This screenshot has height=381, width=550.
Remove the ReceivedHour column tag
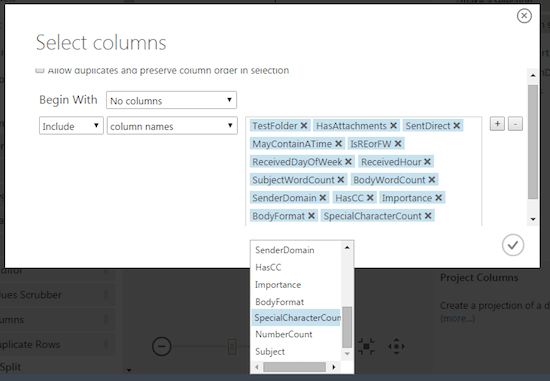click(427, 162)
